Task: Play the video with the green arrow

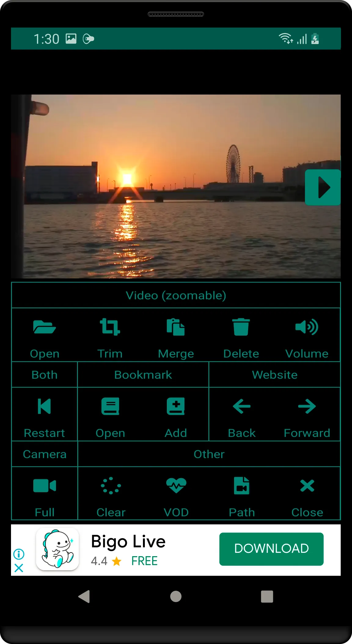Action: click(323, 187)
